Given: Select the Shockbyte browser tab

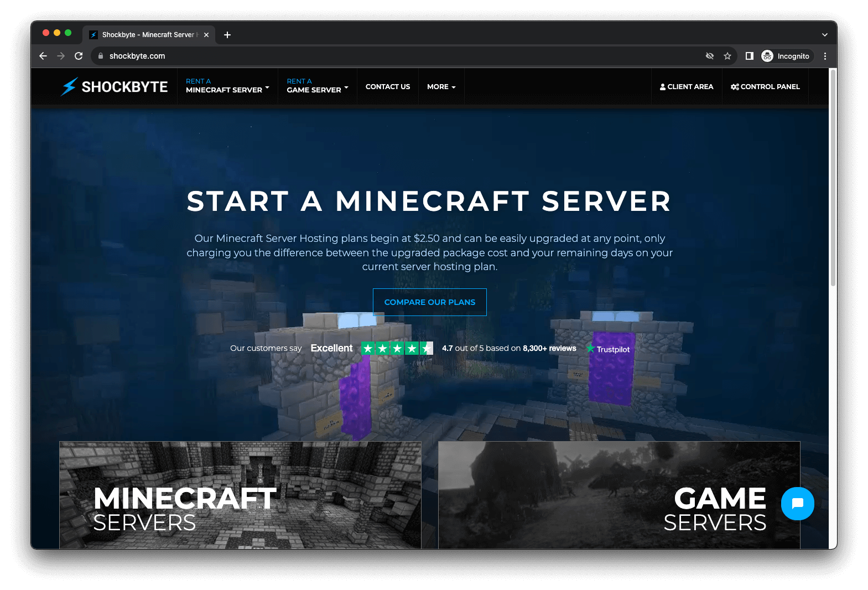Looking at the screenshot, I should [x=148, y=35].
